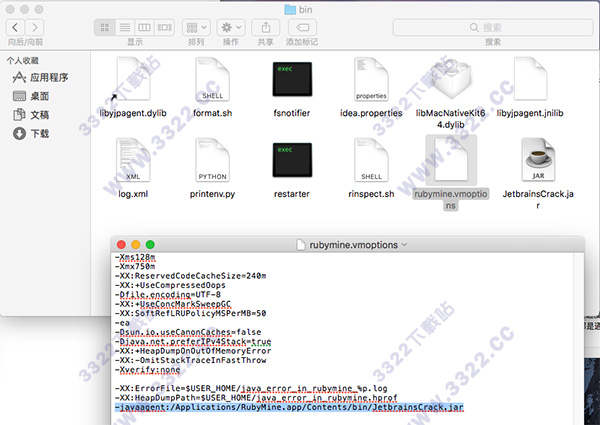The height and width of the screenshot is (425, 600).
Task: Select the rubymine.vmoptions file icon
Action: pos(451,160)
